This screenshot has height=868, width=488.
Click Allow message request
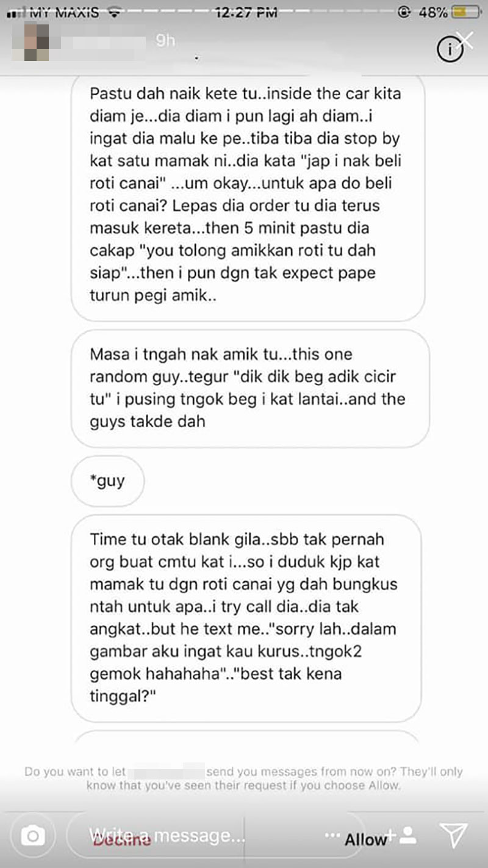click(x=365, y=840)
